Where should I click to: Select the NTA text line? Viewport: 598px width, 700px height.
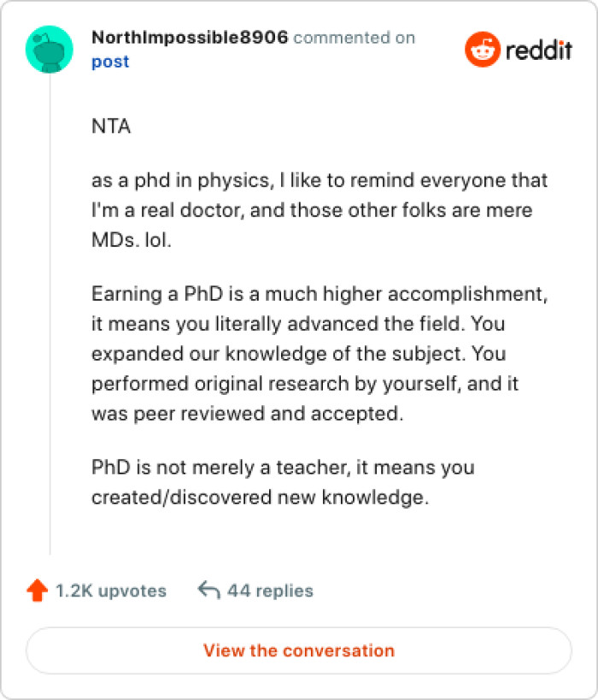pyautogui.click(x=110, y=126)
